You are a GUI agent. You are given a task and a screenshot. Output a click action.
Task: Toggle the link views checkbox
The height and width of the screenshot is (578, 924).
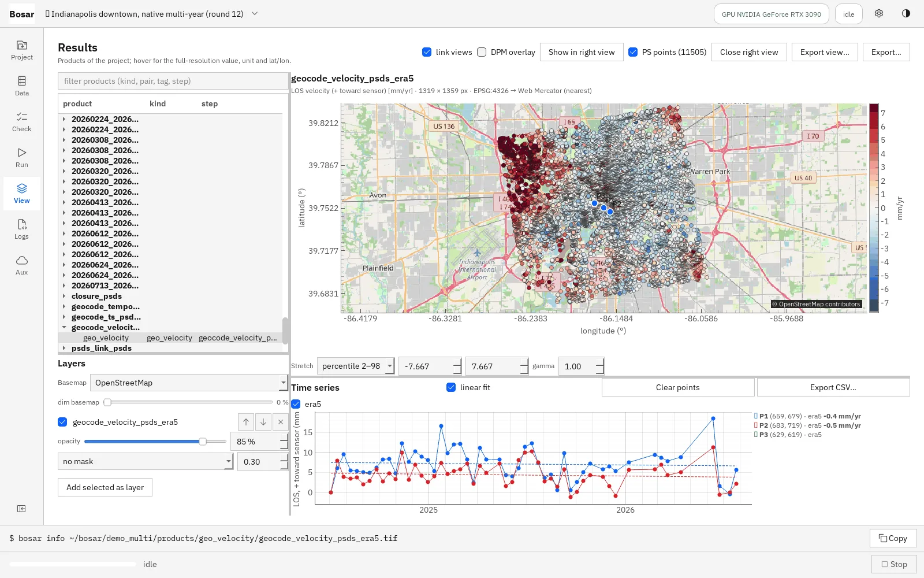[x=427, y=52]
